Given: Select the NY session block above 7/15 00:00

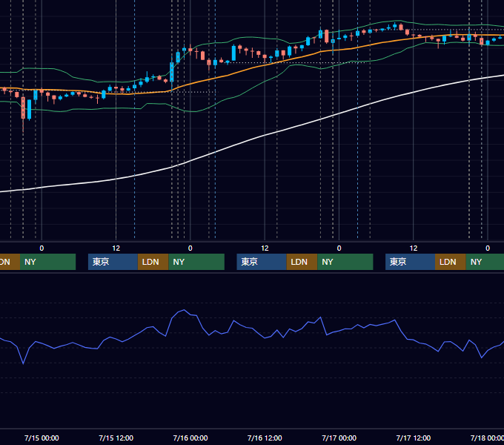Looking at the screenshot, I should point(47,262).
